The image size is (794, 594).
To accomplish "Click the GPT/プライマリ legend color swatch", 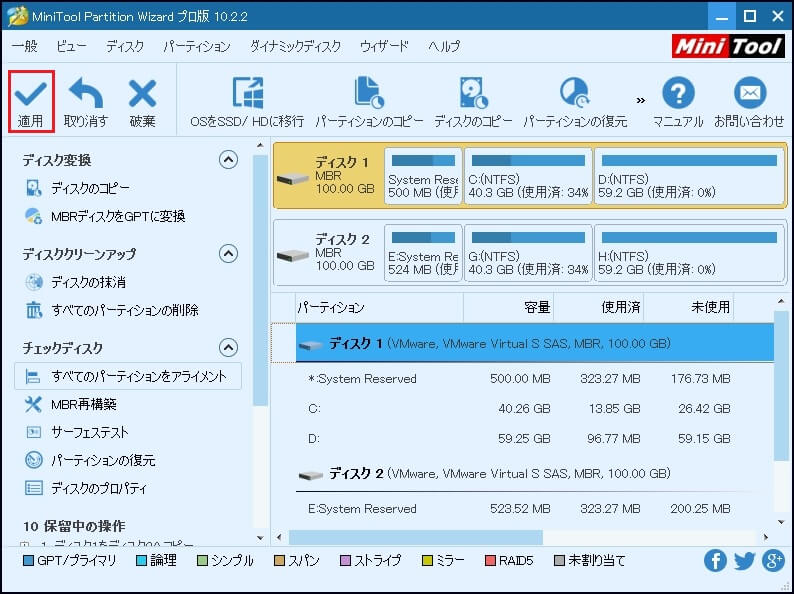I will point(29,561).
